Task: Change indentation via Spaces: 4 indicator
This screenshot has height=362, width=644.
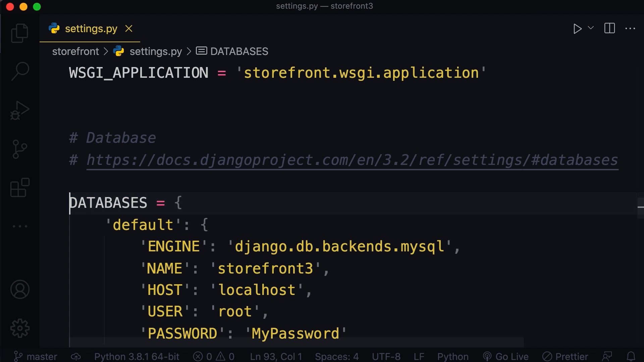Action: 336,356
